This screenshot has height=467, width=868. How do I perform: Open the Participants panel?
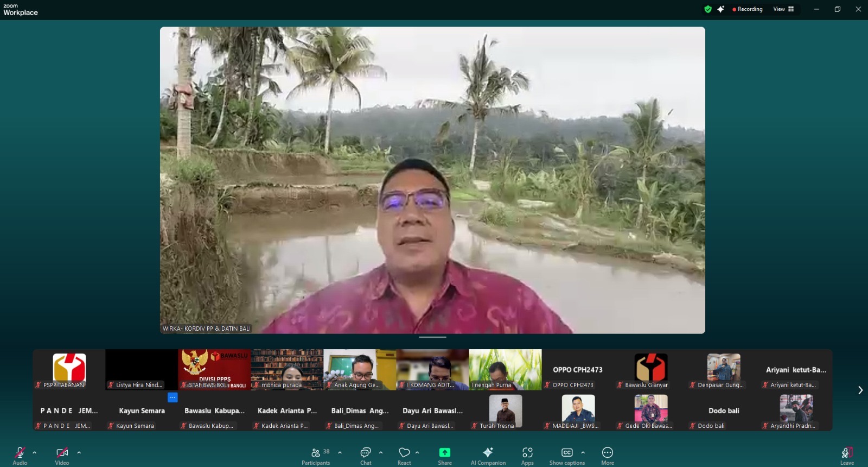point(316,455)
